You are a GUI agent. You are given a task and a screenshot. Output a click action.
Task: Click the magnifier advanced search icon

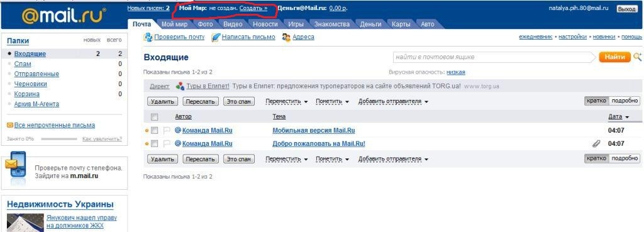(x=638, y=57)
